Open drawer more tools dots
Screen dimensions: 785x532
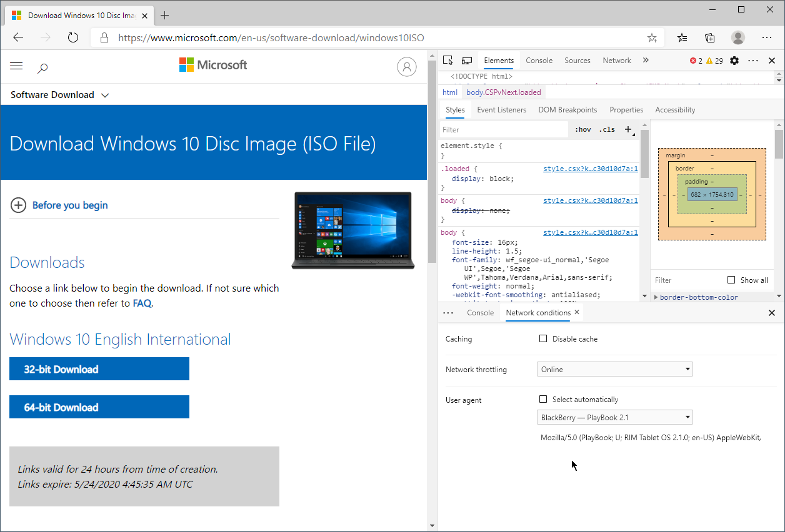(448, 313)
